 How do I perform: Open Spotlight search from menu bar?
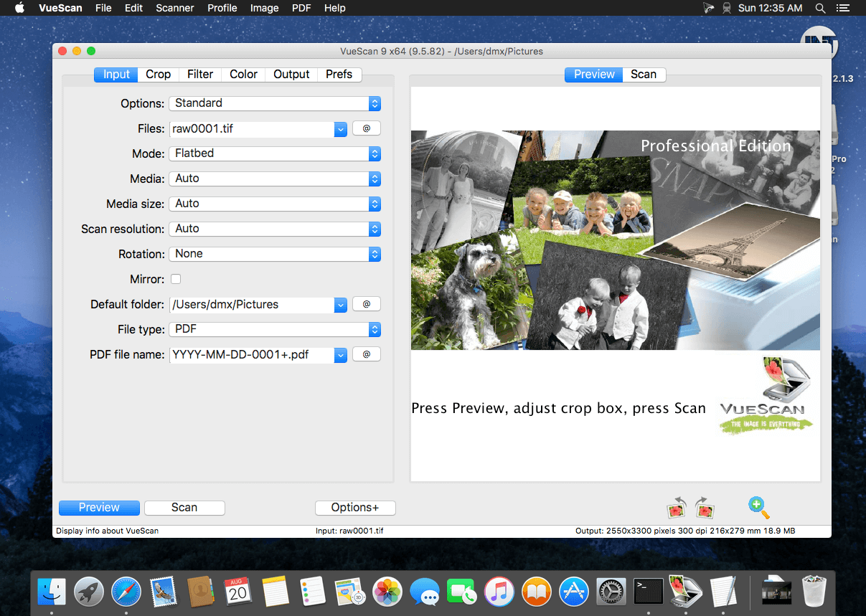click(820, 8)
